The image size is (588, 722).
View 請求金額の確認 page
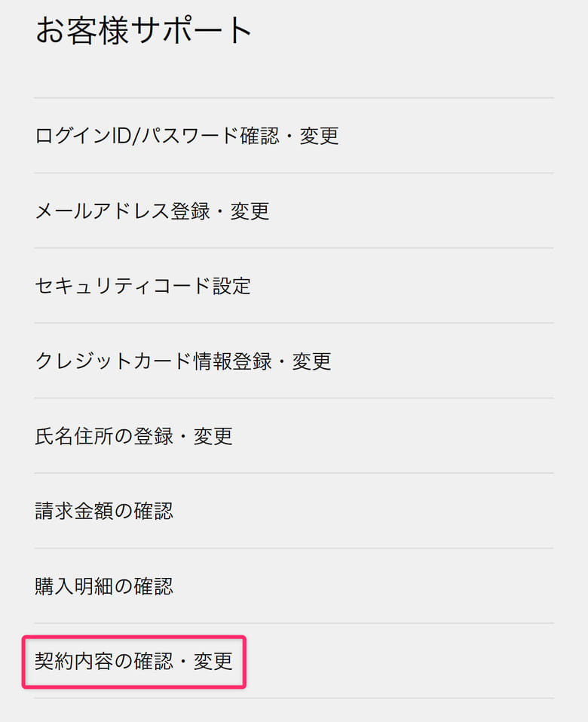(x=104, y=511)
